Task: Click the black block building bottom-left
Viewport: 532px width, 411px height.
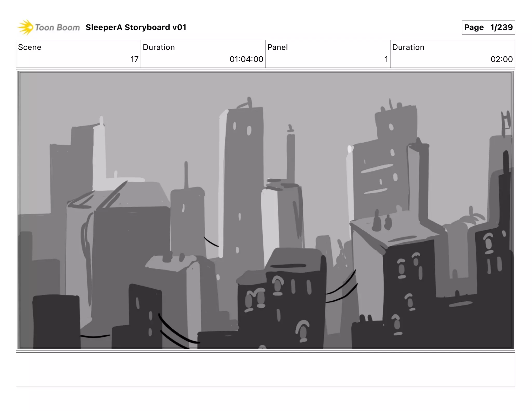Action: tap(56, 321)
